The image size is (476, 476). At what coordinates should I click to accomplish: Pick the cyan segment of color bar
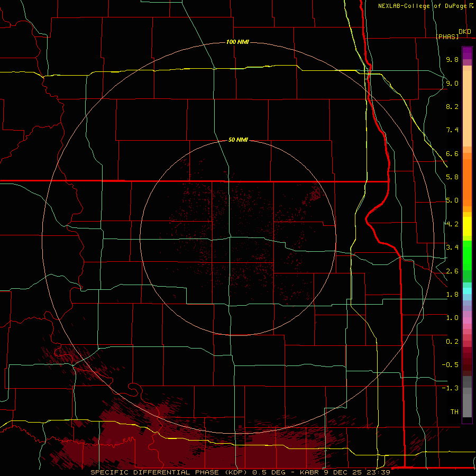467,291
